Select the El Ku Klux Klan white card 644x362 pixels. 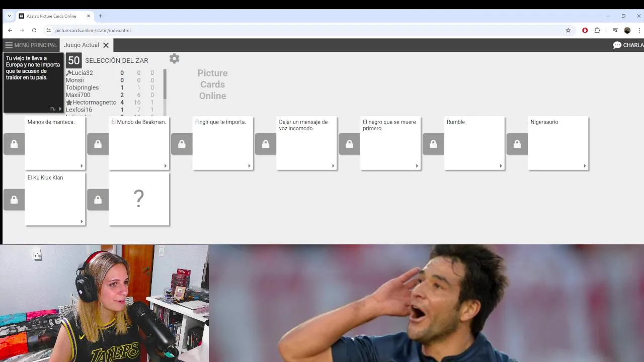(55, 199)
